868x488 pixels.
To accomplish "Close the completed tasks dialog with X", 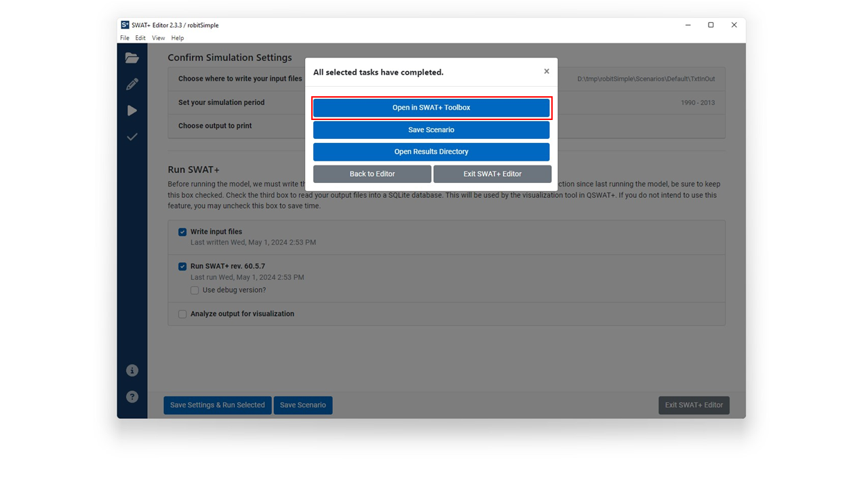I will point(547,71).
